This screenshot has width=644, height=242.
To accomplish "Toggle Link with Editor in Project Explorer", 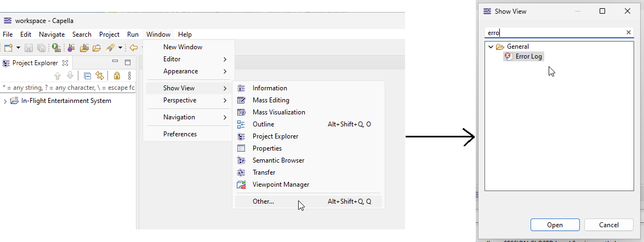I will tap(100, 76).
